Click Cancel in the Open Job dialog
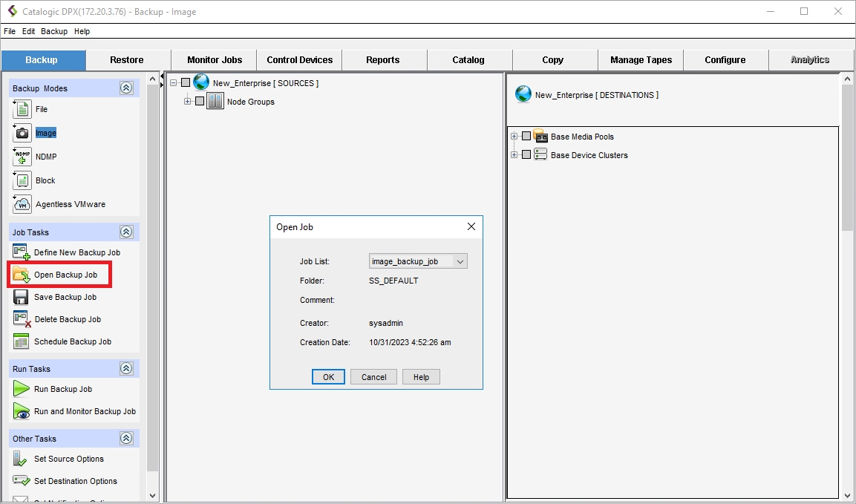Viewport: 856px width, 504px height. pos(373,377)
